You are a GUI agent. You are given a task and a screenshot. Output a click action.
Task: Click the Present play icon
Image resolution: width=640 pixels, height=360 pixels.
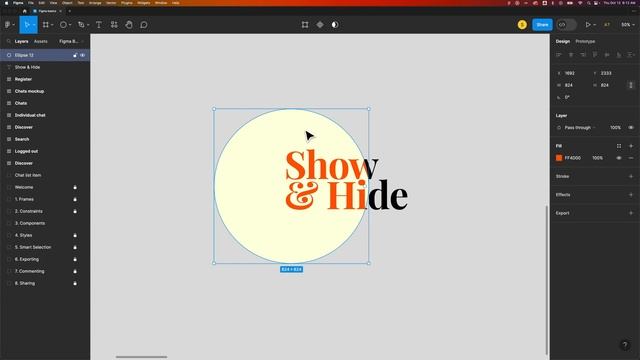[588, 25]
